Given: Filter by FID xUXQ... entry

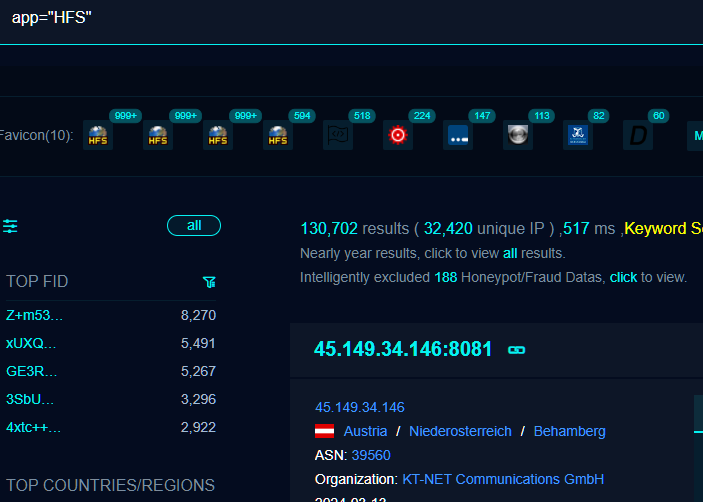Looking at the screenshot, I should point(31,343).
